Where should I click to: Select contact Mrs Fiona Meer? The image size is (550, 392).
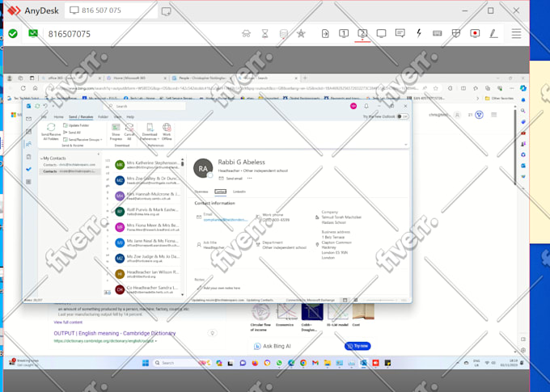[147, 227]
